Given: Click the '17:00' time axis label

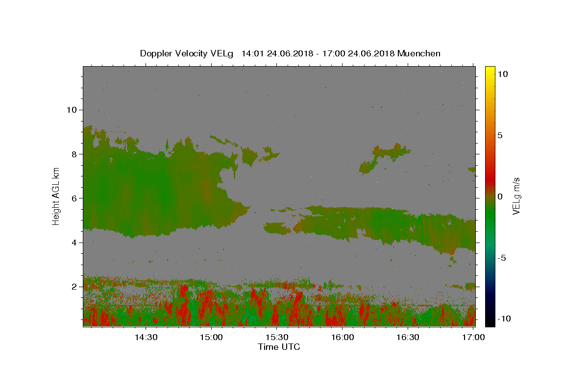Looking at the screenshot, I should (x=473, y=337).
